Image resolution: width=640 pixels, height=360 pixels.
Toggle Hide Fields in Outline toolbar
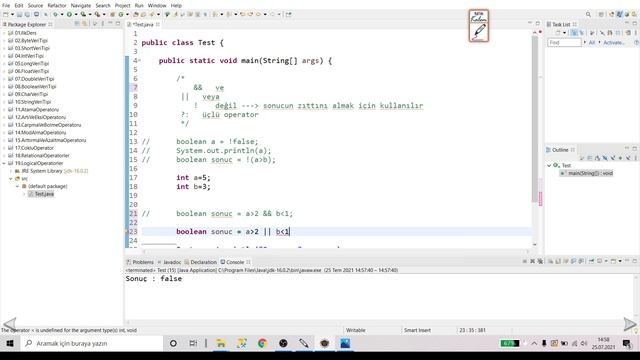(x=605, y=158)
